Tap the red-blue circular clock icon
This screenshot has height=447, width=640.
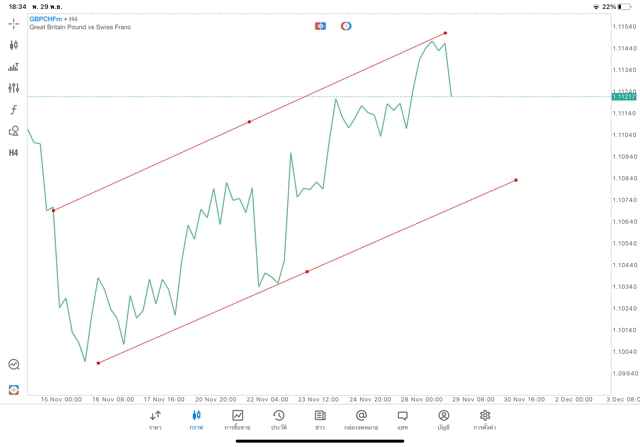point(346,24)
